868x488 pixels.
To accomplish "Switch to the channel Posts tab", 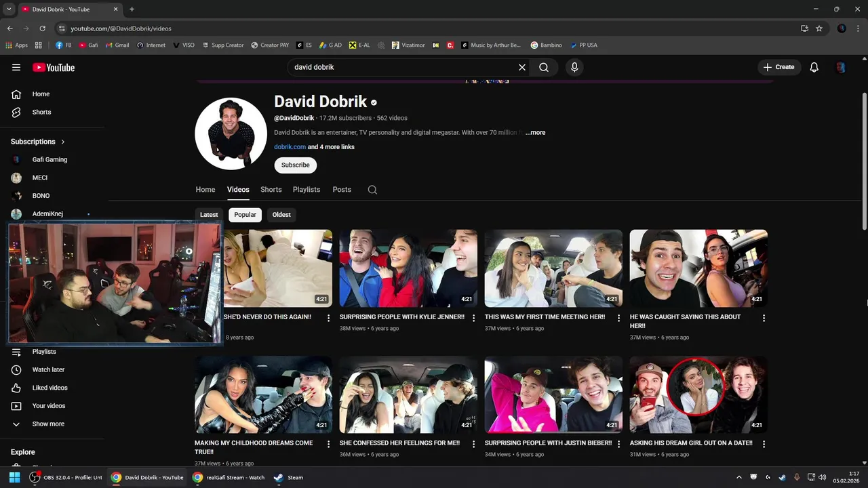I will click(342, 190).
